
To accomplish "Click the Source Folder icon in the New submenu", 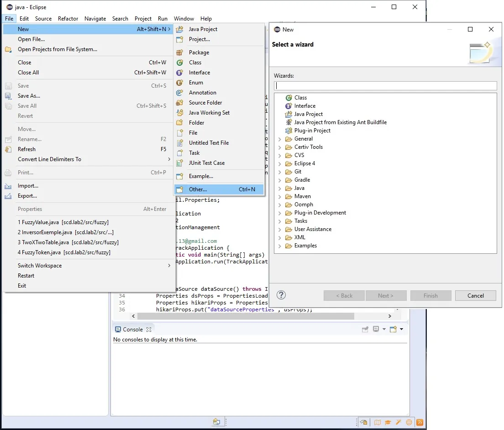I will pyautogui.click(x=180, y=103).
